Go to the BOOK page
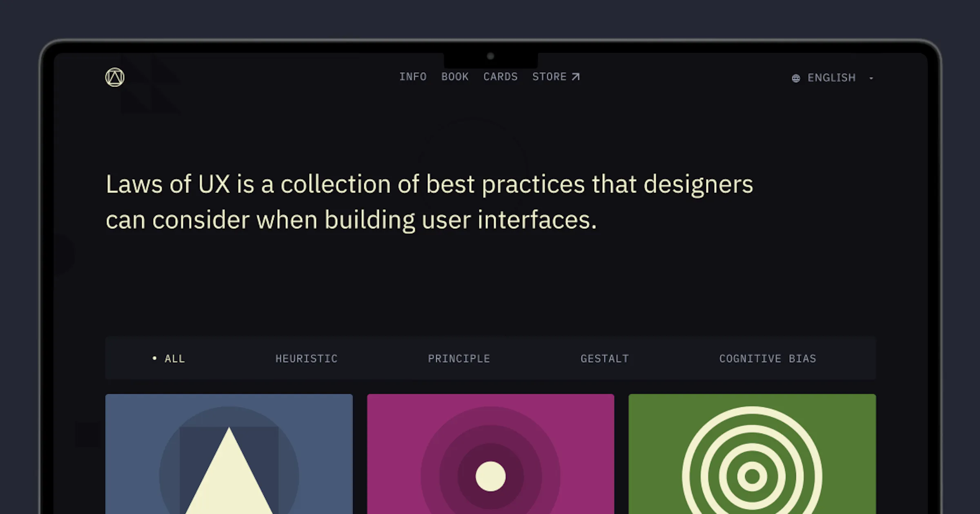The height and width of the screenshot is (514, 980). [455, 77]
